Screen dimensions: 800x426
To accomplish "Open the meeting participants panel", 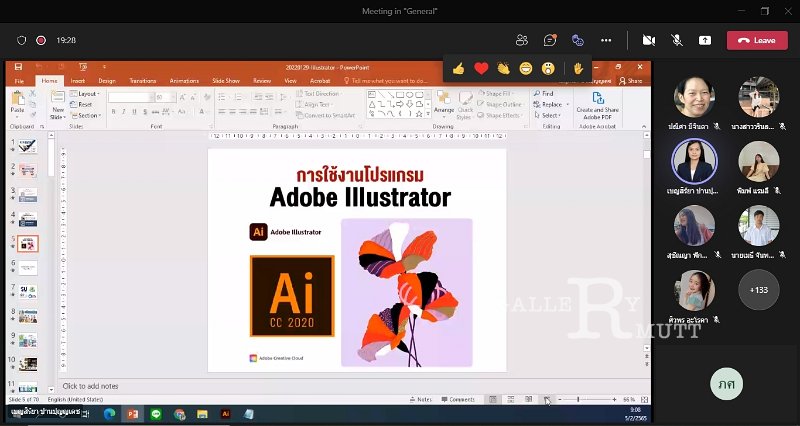I will click(522, 40).
